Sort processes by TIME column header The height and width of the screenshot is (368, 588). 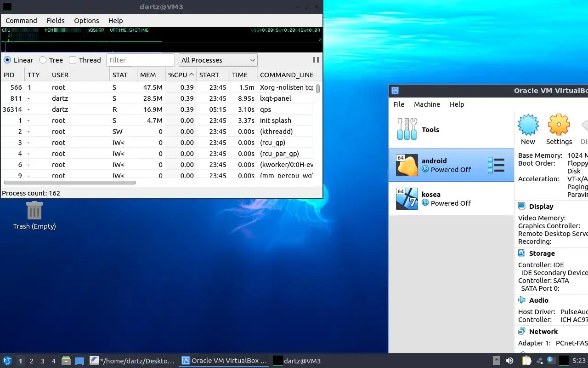243,75
